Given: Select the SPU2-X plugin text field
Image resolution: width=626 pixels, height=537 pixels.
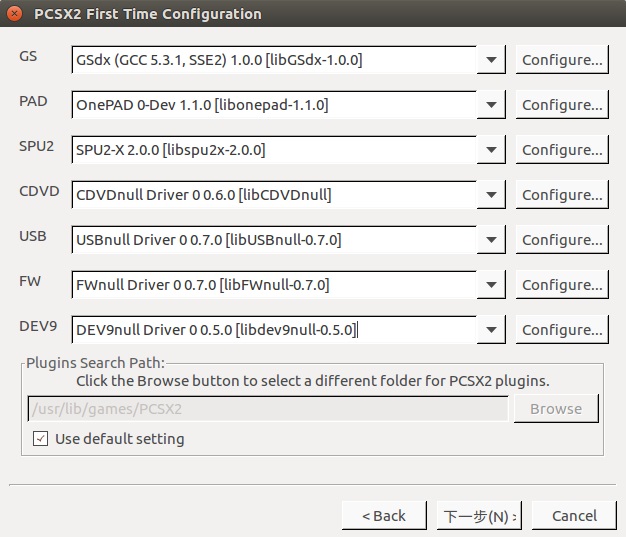Looking at the screenshot, I should (x=274, y=150).
